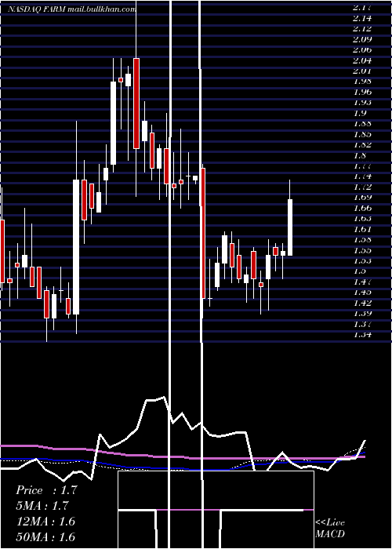Select the 1.93 price axis label
392x549 pixels.
point(362,102)
